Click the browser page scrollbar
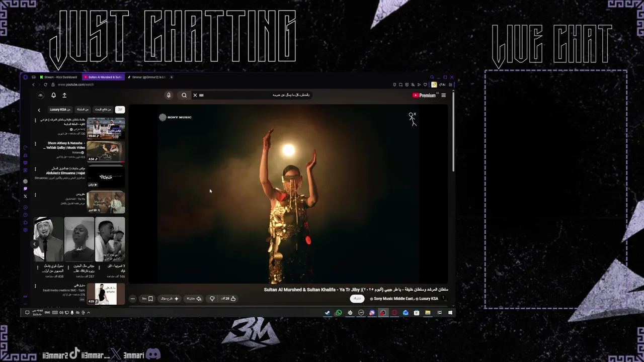The height and width of the screenshot is (362, 644). pyautogui.click(x=454, y=132)
